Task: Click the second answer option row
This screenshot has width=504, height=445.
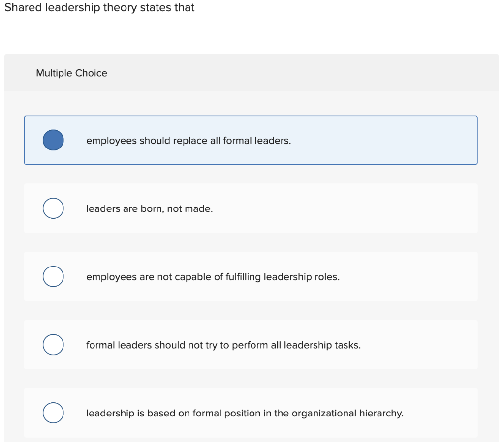Action: coord(251,208)
